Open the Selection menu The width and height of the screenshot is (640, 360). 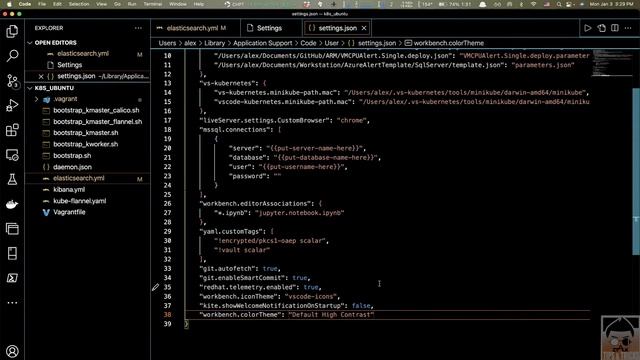(x=79, y=4)
